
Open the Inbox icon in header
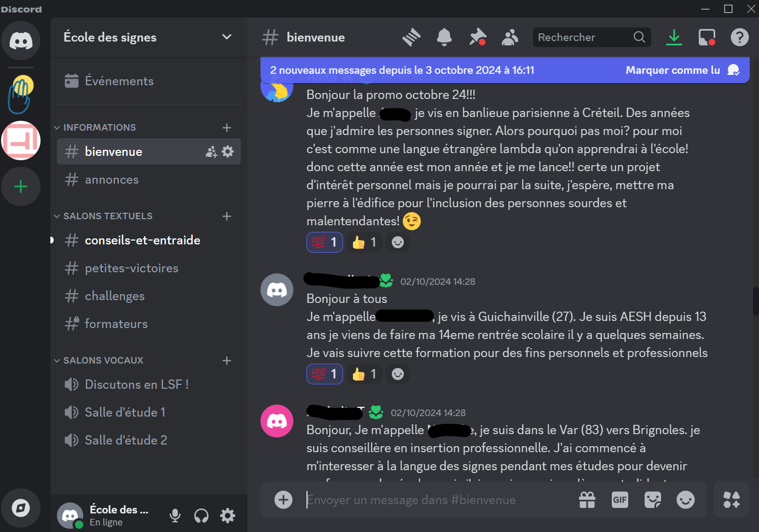[707, 37]
